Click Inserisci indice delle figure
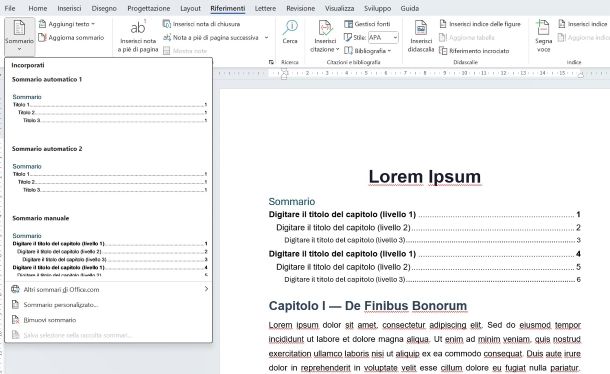The image size is (610, 374). coord(480,24)
